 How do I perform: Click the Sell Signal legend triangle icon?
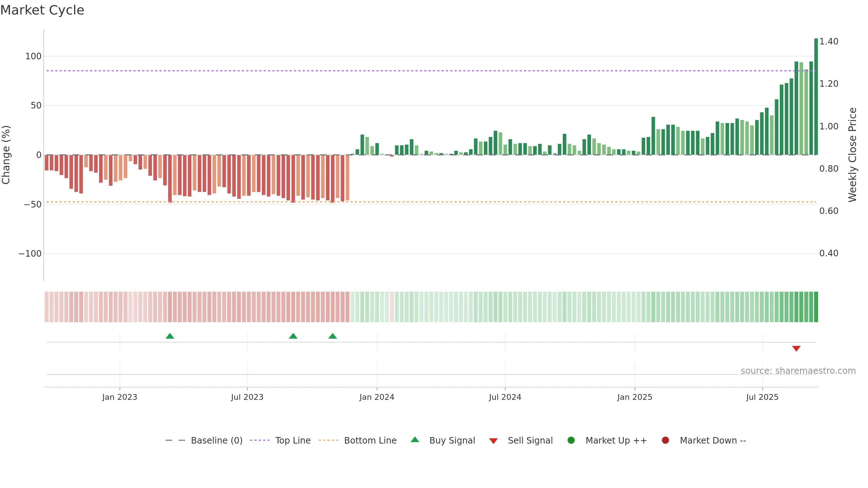(x=493, y=441)
